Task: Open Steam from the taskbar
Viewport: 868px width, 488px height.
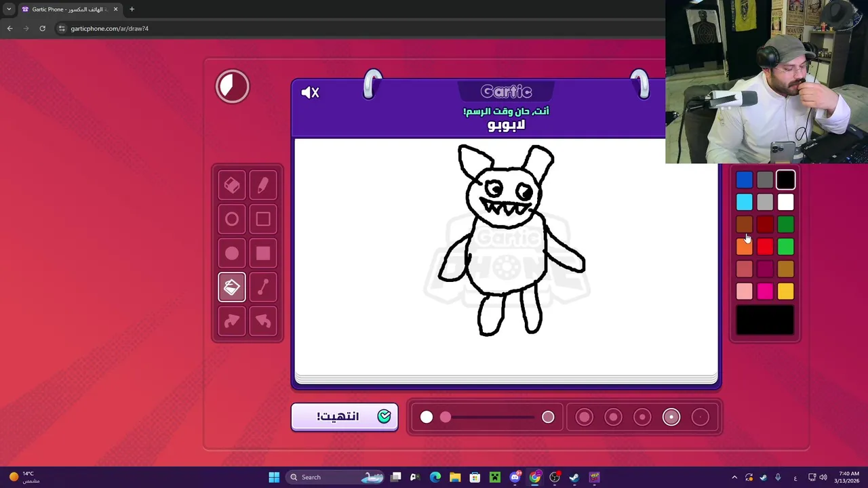Action: click(x=574, y=477)
